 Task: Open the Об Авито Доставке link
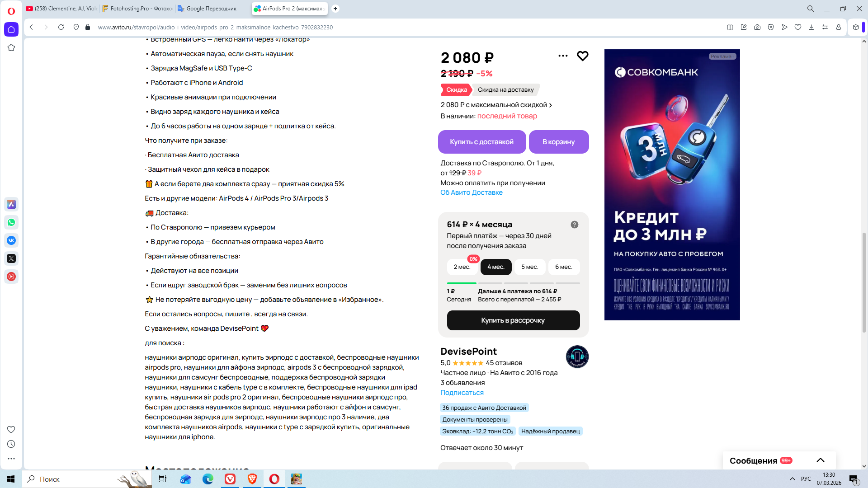(471, 192)
